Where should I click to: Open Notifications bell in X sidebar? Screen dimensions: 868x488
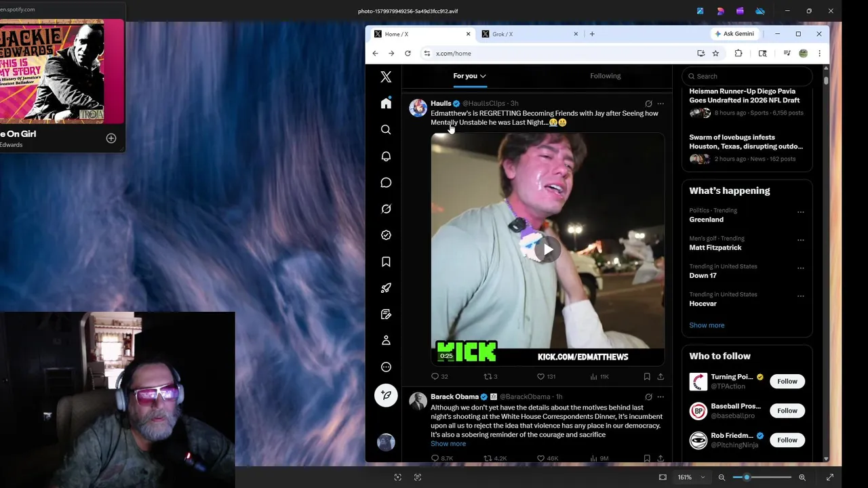386,156
